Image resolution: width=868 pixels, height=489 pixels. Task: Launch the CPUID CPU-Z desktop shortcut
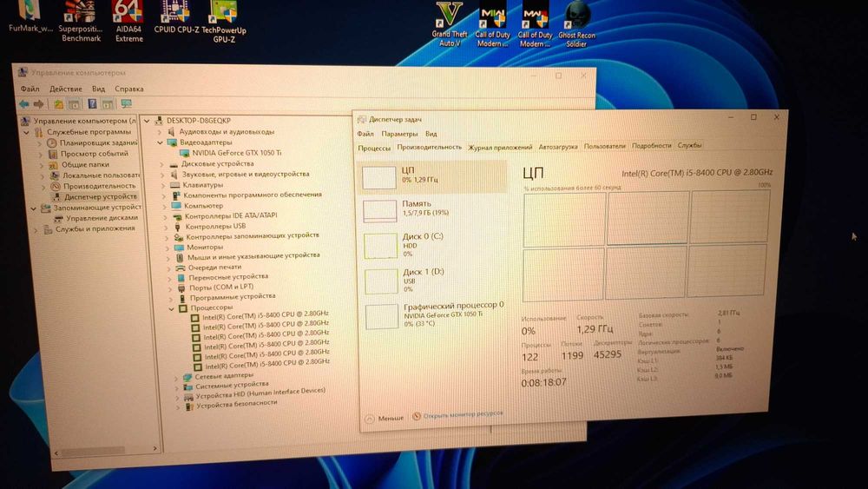coord(176,17)
